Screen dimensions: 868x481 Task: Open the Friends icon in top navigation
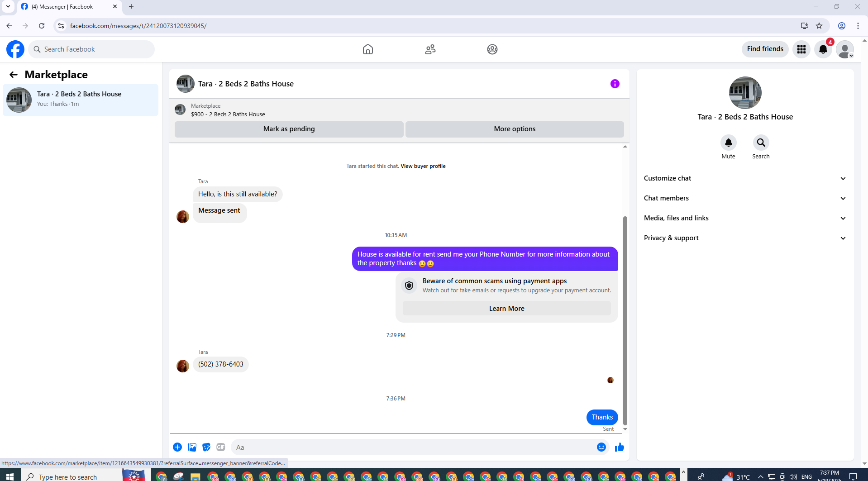click(x=430, y=49)
